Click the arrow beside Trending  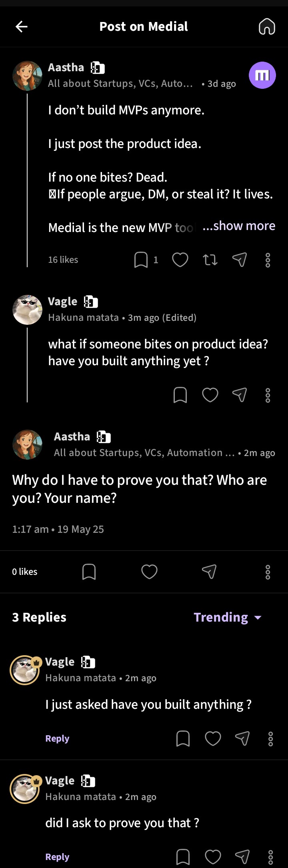[x=258, y=618]
